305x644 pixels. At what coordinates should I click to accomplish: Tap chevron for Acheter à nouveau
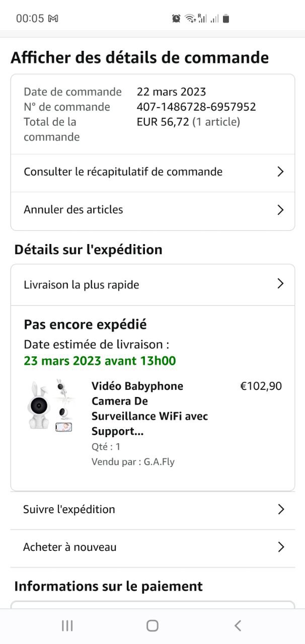click(x=280, y=547)
